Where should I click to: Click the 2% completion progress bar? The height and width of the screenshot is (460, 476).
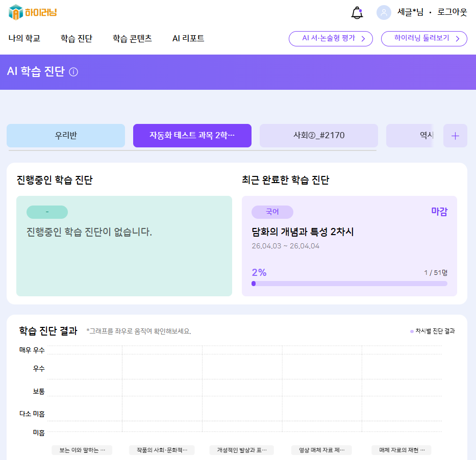coord(349,284)
